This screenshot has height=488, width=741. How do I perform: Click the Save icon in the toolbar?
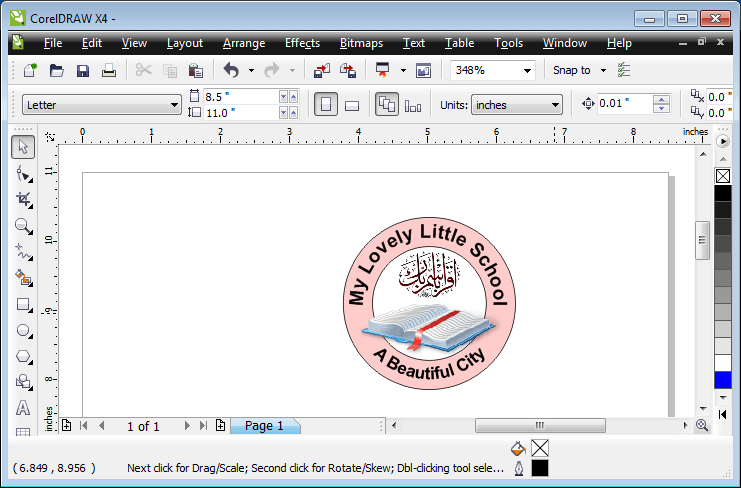click(x=83, y=70)
